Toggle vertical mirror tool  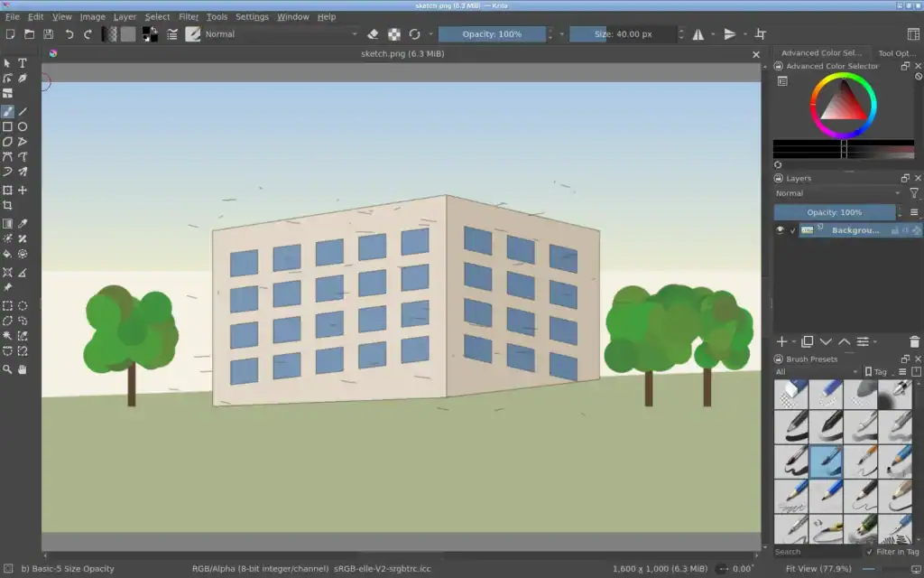tap(729, 34)
